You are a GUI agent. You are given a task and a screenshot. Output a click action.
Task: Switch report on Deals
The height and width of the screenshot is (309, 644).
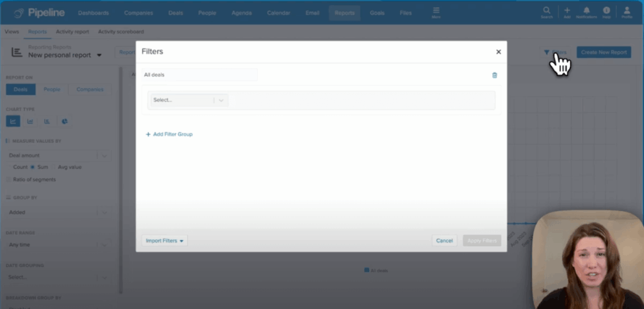[x=21, y=89]
